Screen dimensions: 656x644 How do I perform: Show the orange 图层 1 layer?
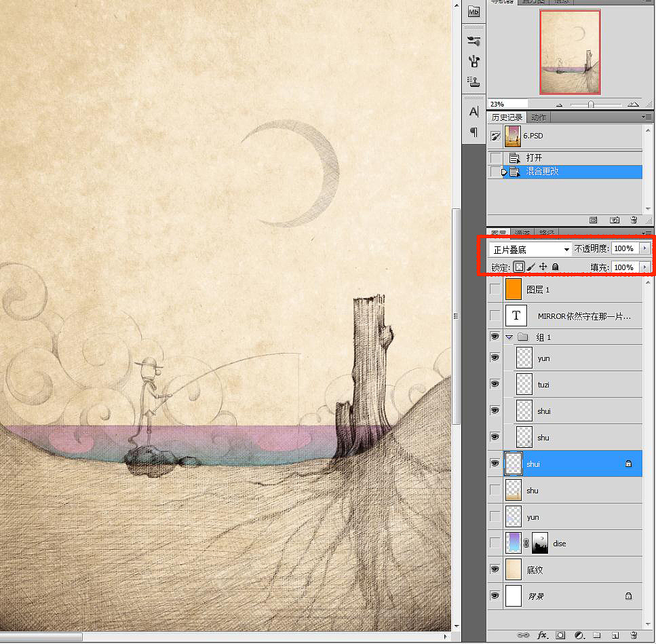pos(495,290)
